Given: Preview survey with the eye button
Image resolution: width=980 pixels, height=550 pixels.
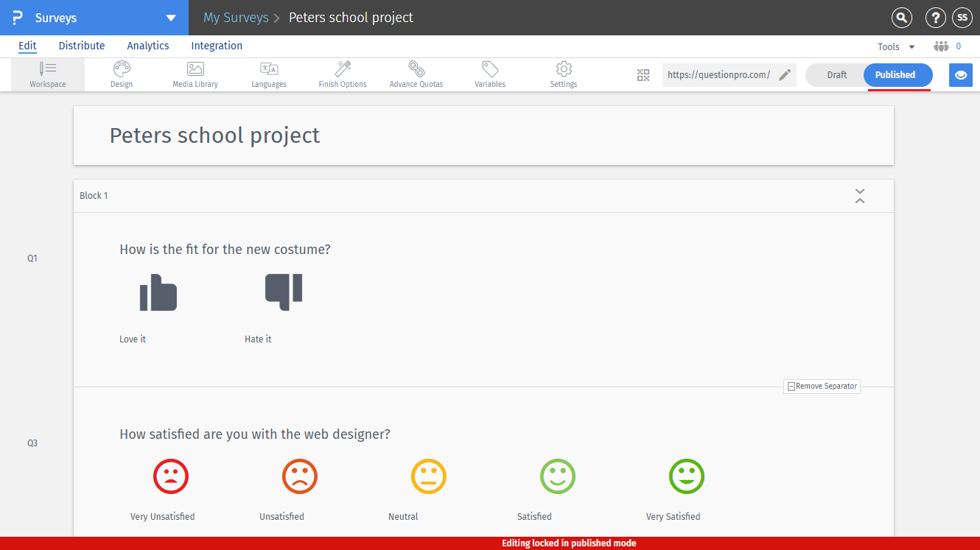Looking at the screenshot, I should click(x=960, y=75).
